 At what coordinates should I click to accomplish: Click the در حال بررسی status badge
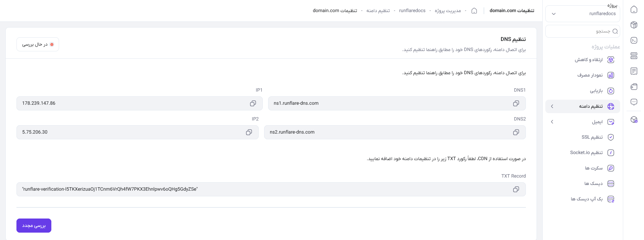pos(38,44)
